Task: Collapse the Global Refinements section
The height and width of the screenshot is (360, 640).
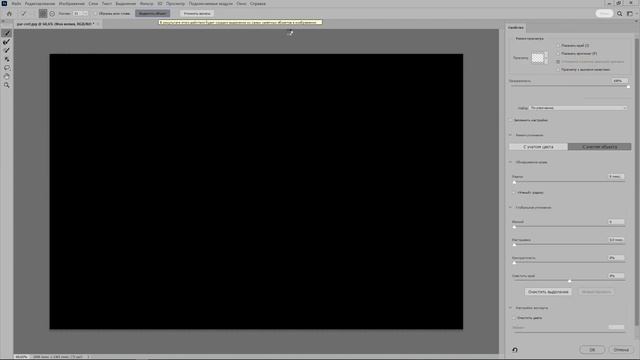Action: (x=510, y=207)
